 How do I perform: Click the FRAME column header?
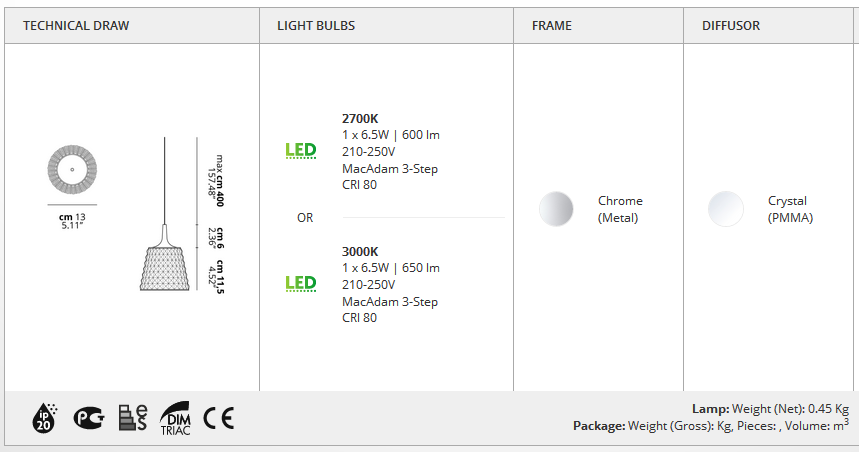tap(552, 26)
